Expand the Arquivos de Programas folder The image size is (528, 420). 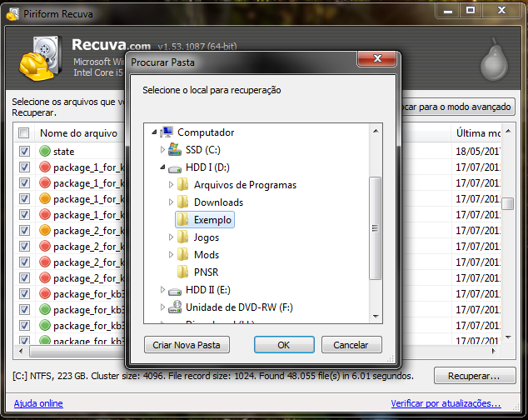click(171, 185)
